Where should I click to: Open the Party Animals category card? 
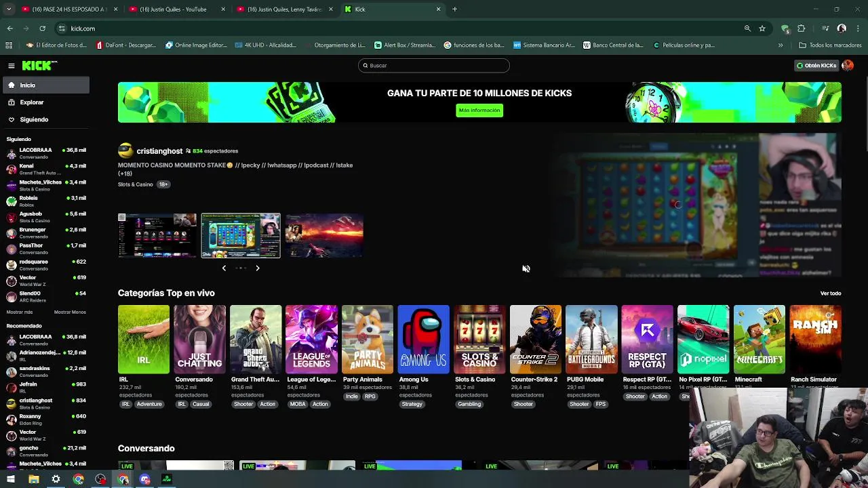tap(368, 340)
